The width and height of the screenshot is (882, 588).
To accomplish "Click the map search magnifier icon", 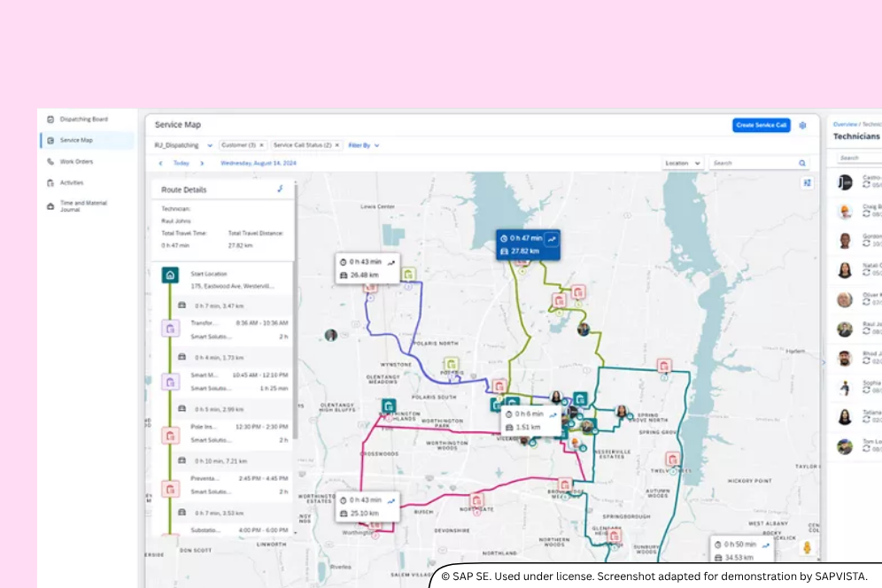I will click(x=802, y=163).
